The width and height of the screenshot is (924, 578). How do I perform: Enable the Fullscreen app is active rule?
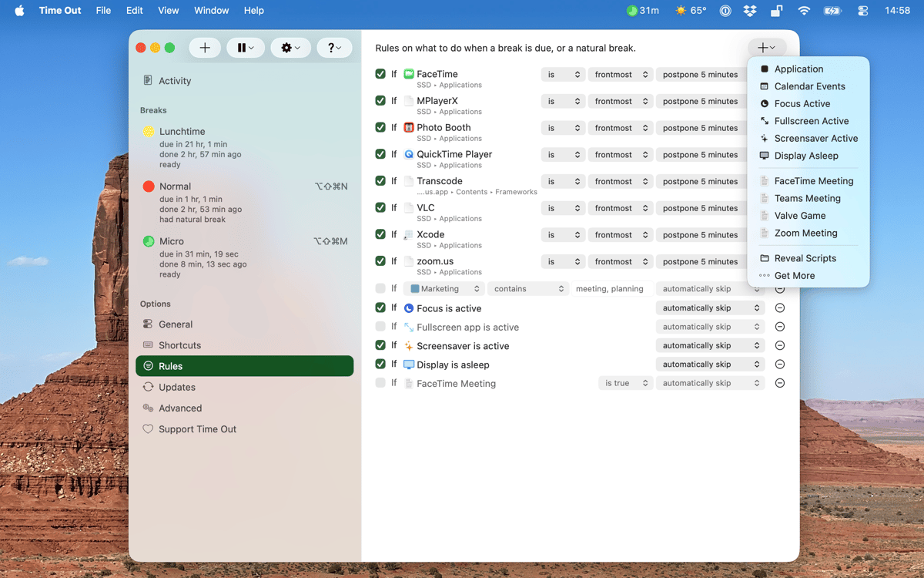click(x=380, y=327)
